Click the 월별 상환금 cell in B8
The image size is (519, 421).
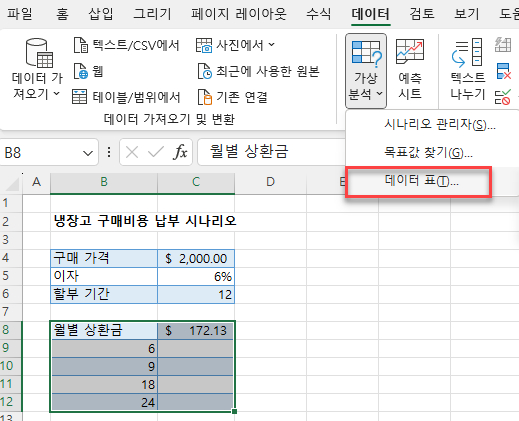tap(104, 330)
